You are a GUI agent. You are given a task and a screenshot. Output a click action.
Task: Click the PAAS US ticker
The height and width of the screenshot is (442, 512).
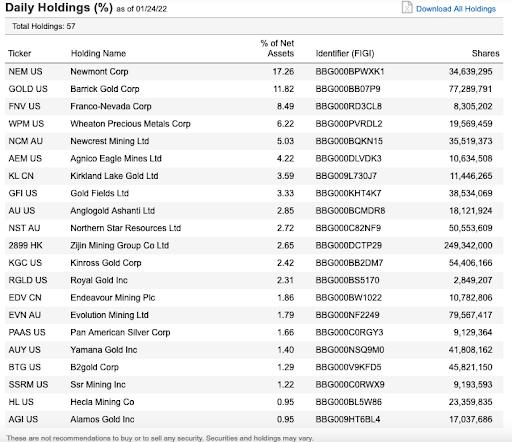[27, 332]
